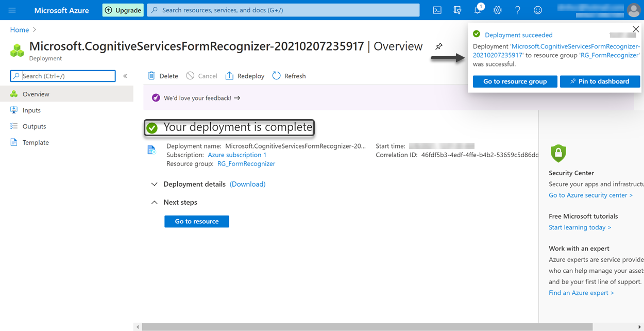Image resolution: width=644 pixels, height=331 pixels.
Task: Click the Go to resource group button
Action: coord(515,81)
